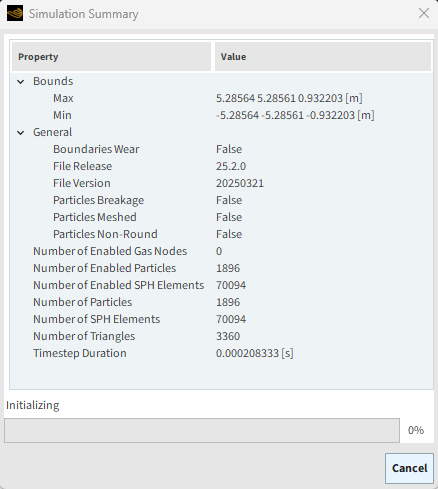
Task: Click Enabled Particles value 1896
Action: (228, 268)
